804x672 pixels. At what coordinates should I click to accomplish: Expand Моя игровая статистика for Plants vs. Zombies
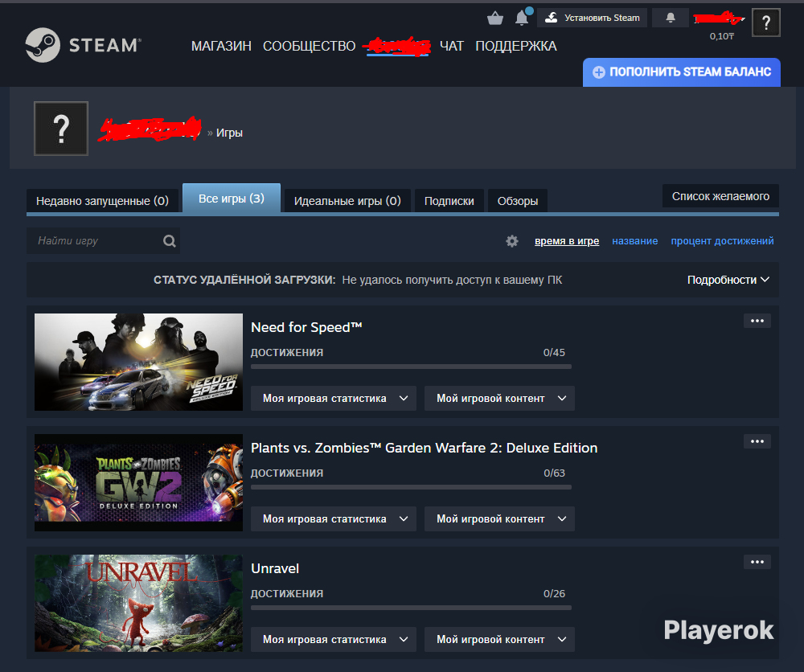(x=334, y=518)
